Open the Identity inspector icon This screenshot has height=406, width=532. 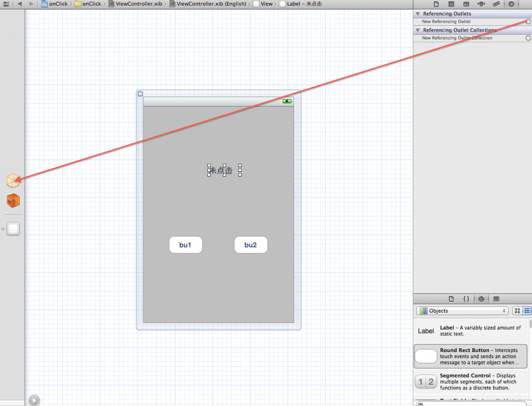click(x=466, y=4)
